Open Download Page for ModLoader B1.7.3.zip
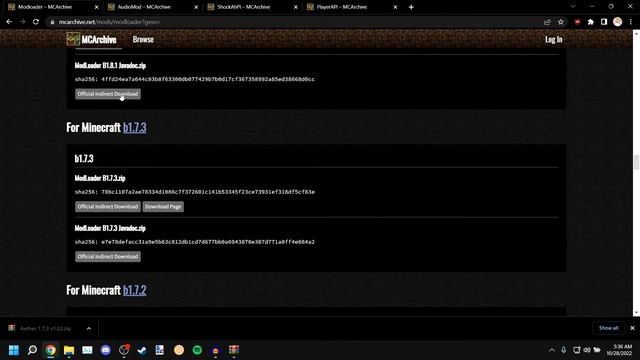This screenshot has height=360, width=640. point(163,207)
